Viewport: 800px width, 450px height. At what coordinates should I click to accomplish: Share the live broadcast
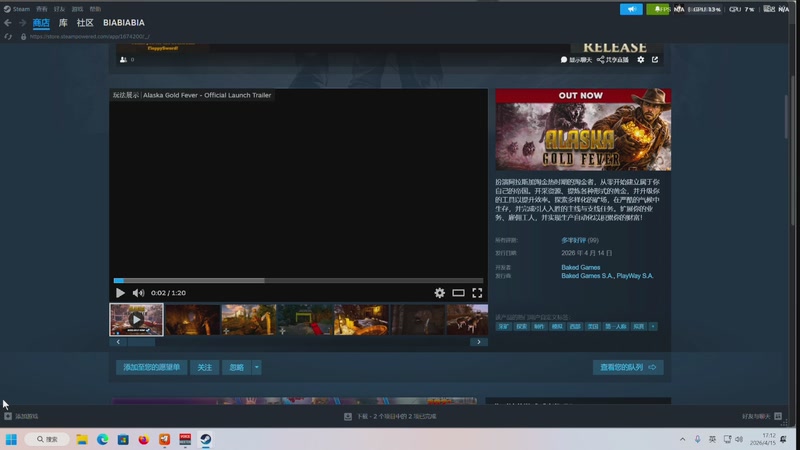[613, 60]
